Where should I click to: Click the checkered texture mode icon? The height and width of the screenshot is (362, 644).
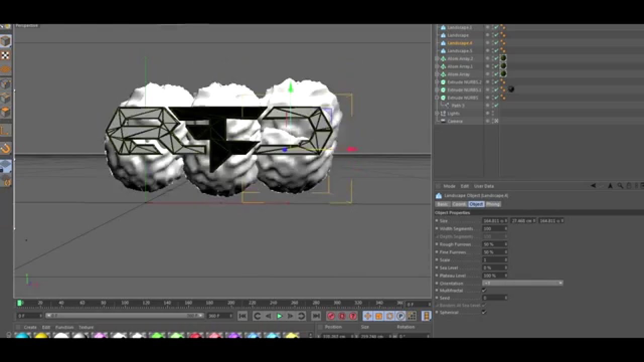[x=6, y=55]
